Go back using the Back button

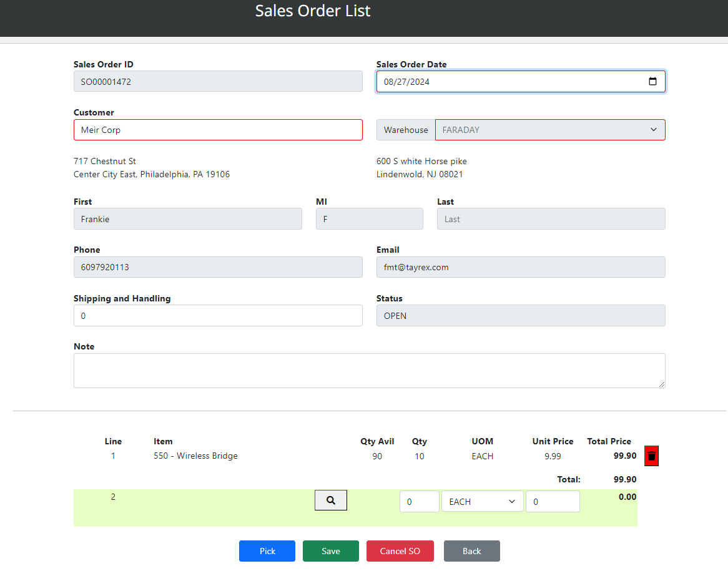click(x=472, y=551)
